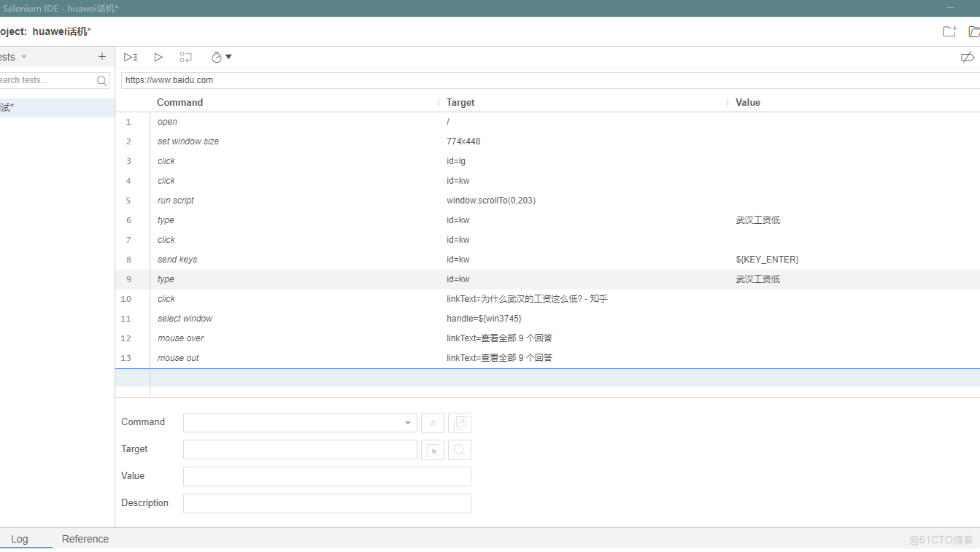The height and width of the screenshot is (552, 980).
Task: Click the handle=${win3745} target cell
Action: 485,319
